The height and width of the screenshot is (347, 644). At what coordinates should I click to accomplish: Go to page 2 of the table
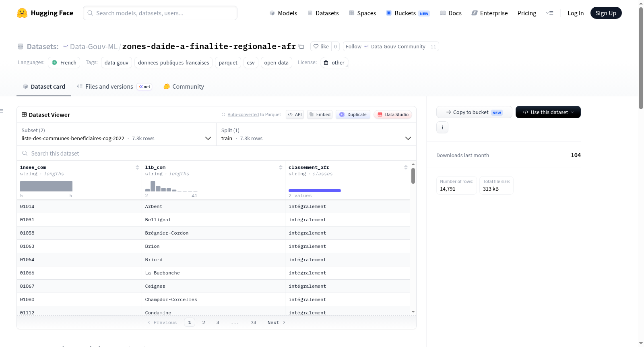204,322
